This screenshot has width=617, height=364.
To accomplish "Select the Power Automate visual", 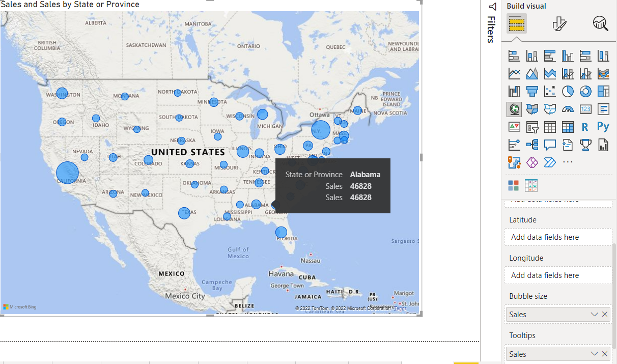I will tap(550, 162).
